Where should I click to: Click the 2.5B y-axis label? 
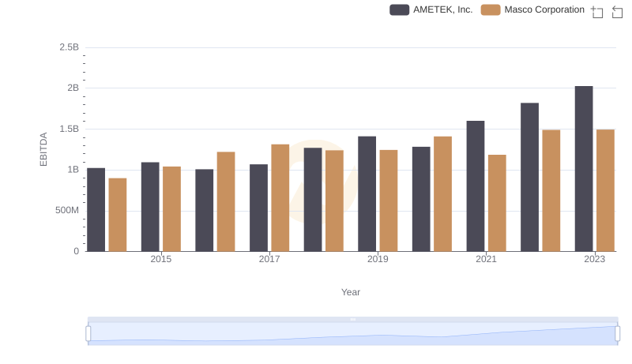point(69,47)
